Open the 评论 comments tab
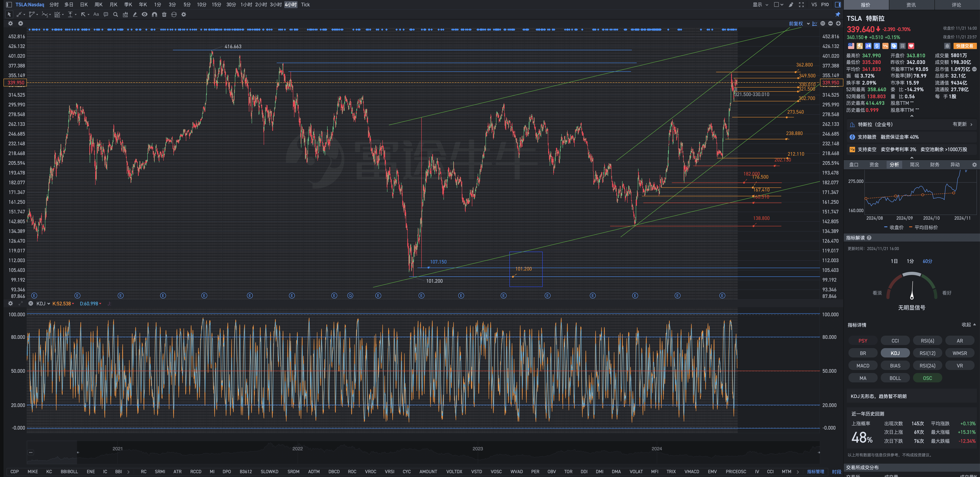 (956, 5)
